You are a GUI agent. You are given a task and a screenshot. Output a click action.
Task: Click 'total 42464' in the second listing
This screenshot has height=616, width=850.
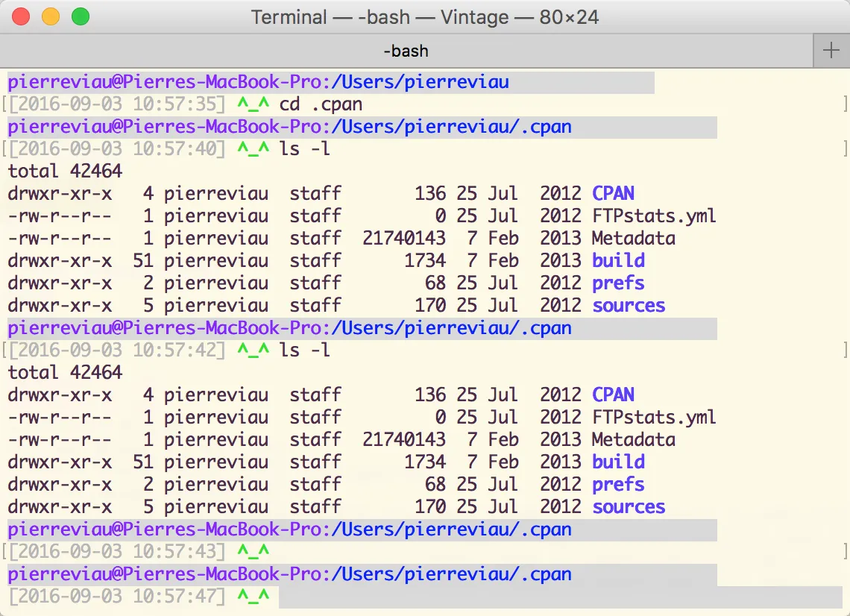point(65,373)
